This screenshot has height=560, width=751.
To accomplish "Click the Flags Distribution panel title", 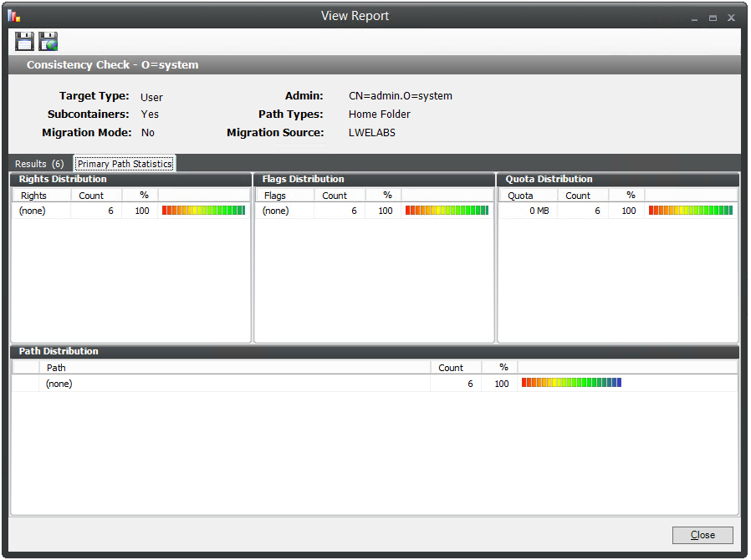I will click(x=304, y=179).
